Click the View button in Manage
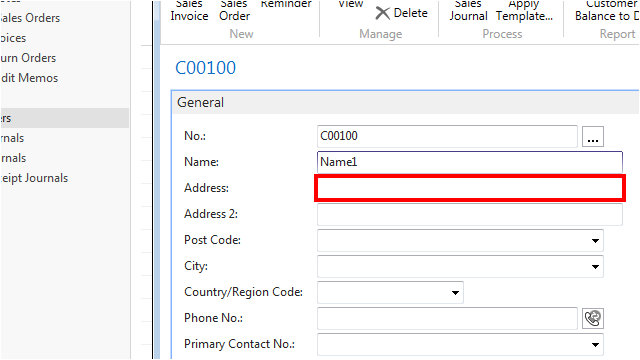 [350, 5]
